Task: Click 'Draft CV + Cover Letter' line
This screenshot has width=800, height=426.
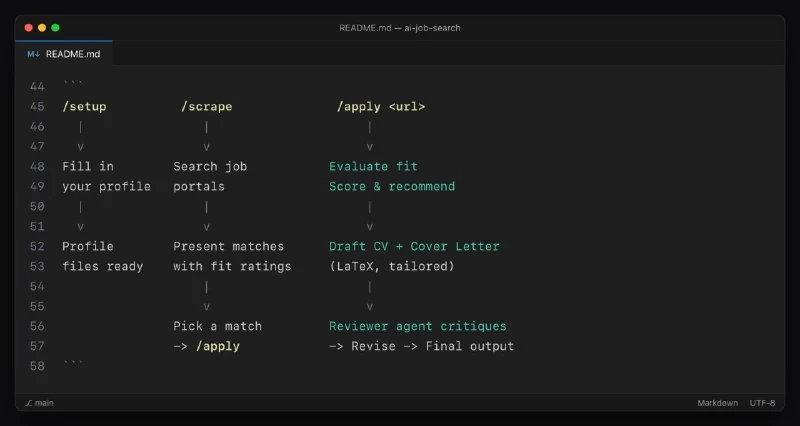Action: click(x=414, y=246)
